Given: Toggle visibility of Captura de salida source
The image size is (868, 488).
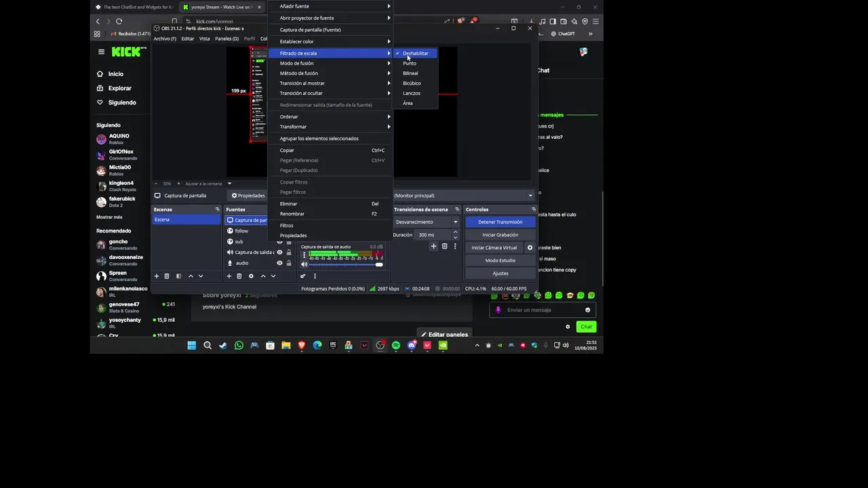Looking at the screenshot, I should [279, 252].
